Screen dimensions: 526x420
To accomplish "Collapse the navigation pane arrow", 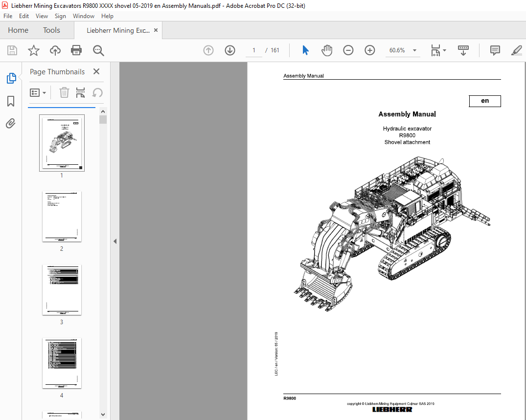I will (115, 241).
